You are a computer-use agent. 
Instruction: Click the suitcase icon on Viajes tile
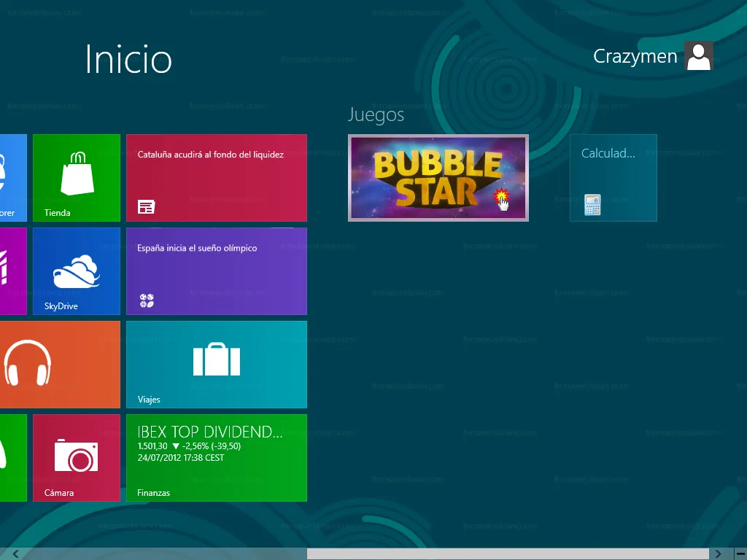pos(216,359)
